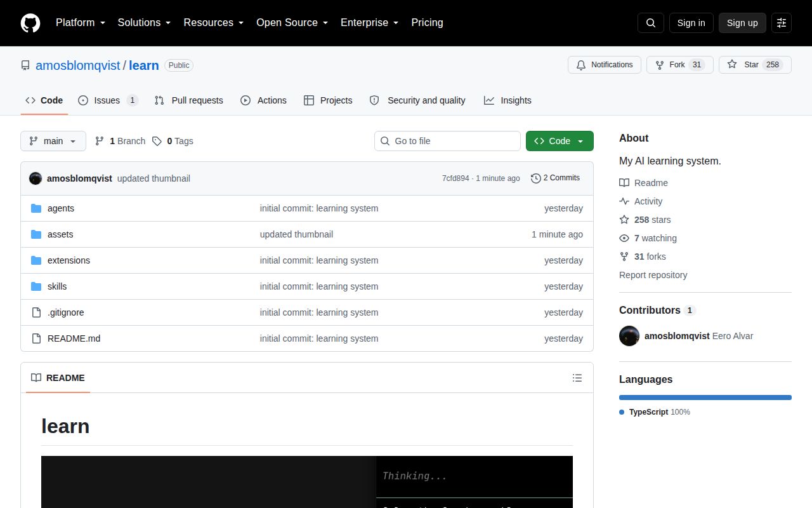Image resolution: width=812 pixels, height=508 pixels.
Task: Open the README outline list icon
Action: [x=577, y=378]
